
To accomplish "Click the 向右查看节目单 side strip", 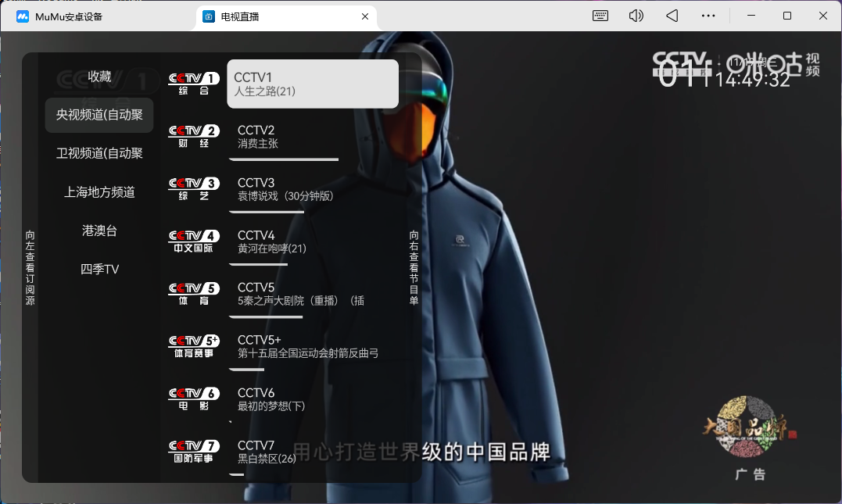I will 414,267.
